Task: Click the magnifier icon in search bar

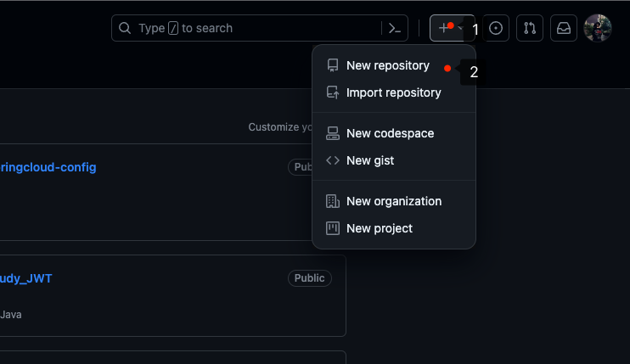Action: pos(125,28)
